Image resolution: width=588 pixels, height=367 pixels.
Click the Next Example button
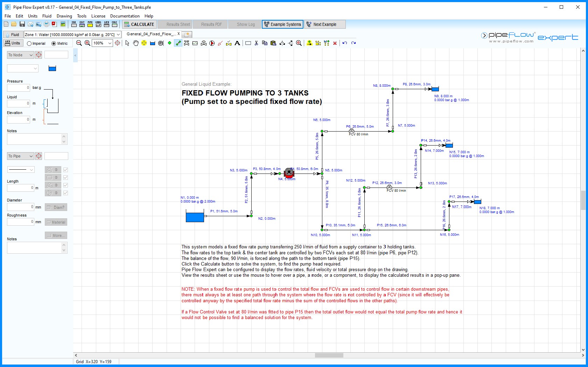point(325,24)
